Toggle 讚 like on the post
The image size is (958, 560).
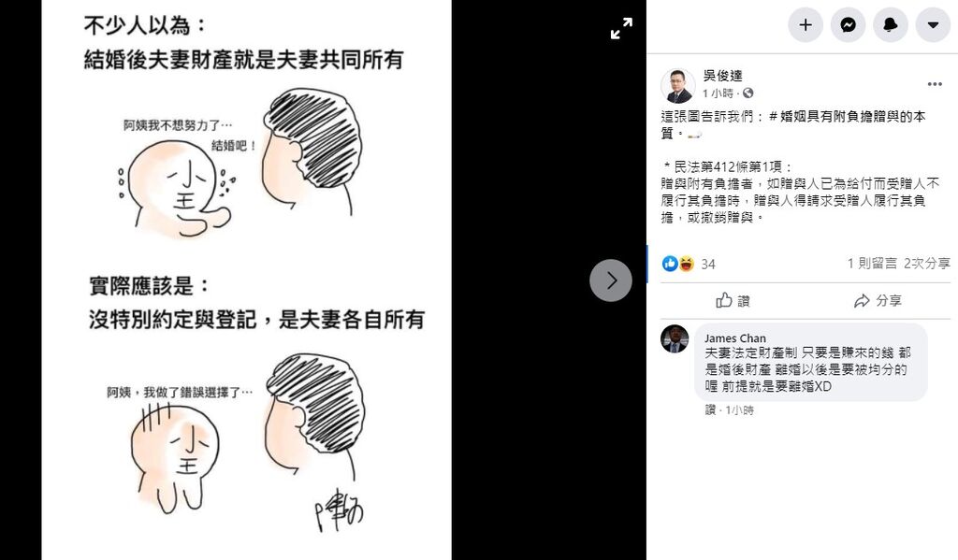[733, 300]
